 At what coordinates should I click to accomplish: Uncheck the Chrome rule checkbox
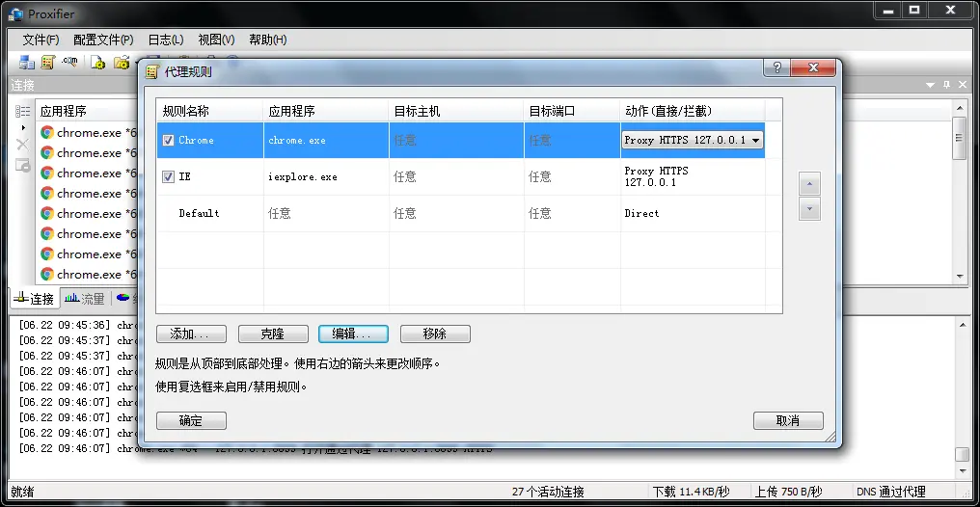pyautogui.click(x=168, y=141)
